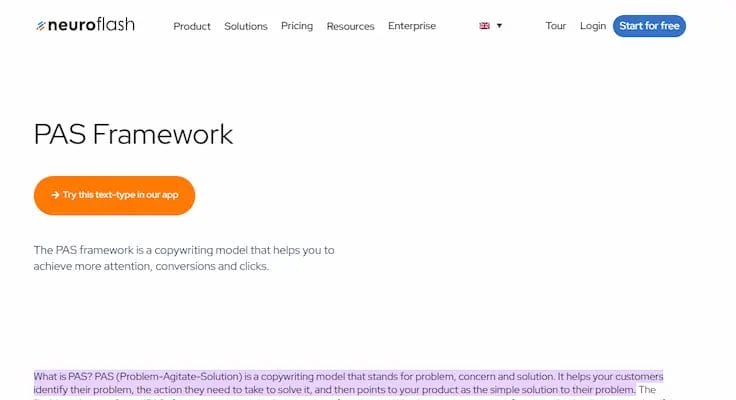The image size is (736, 400).
Task: Click the Login link
Action: [593, 26]
